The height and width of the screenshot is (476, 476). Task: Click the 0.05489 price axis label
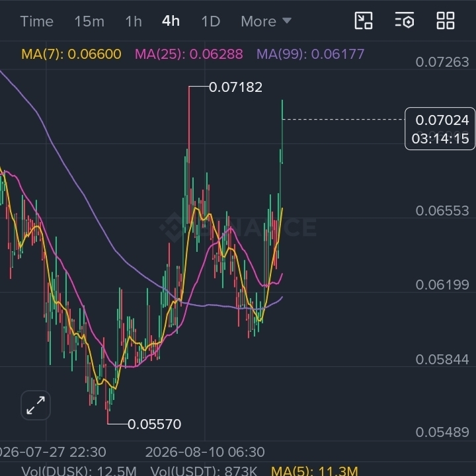[x=442, y=432]
